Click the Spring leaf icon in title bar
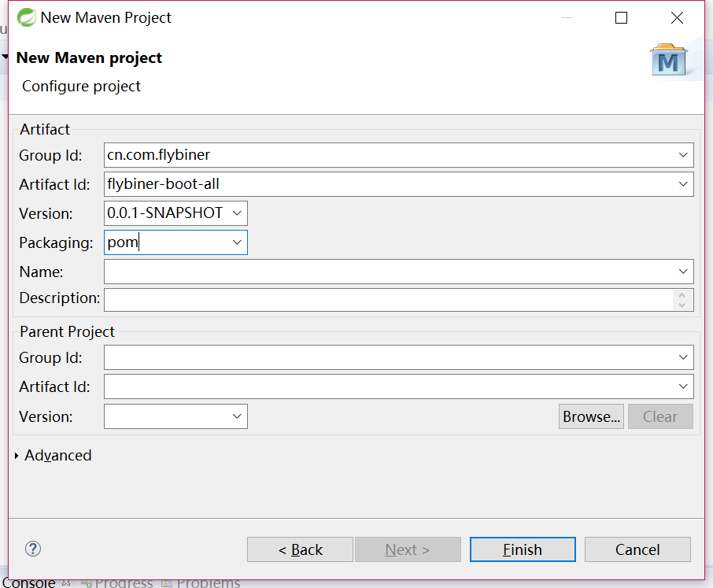This screenshot has height=588, width=713. (27, 18)
